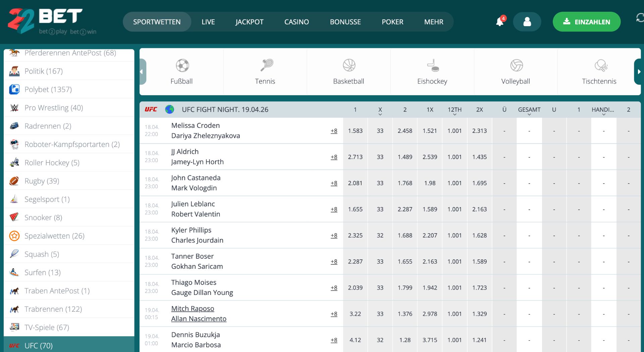The height and width of the screenshot is (352, 644).
Task: Open Tischtennis using the racket icon
Action: click(x=600, y=65)
